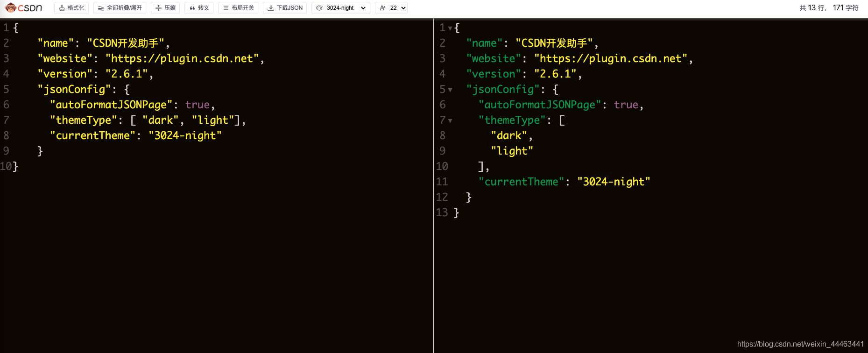868x353 pixels.
Task: Click "3024-night" value in left editor
Action: pyautogui.click(x=185, y=135)
